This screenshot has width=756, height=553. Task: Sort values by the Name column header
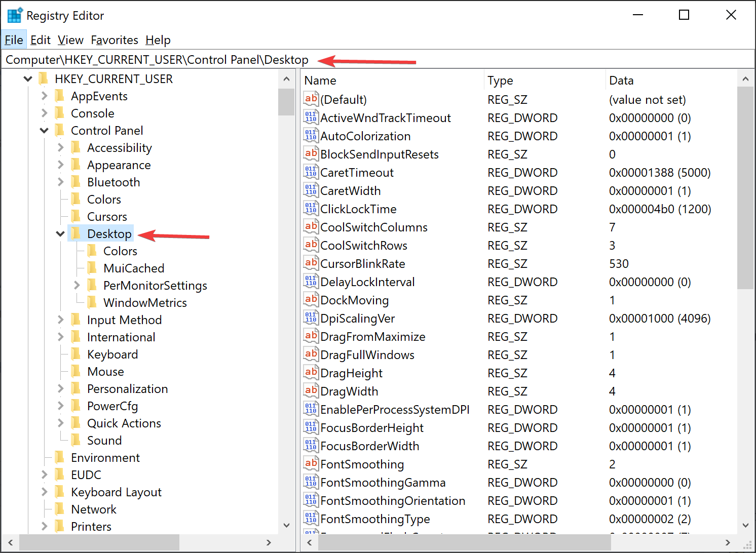(392, 81)
